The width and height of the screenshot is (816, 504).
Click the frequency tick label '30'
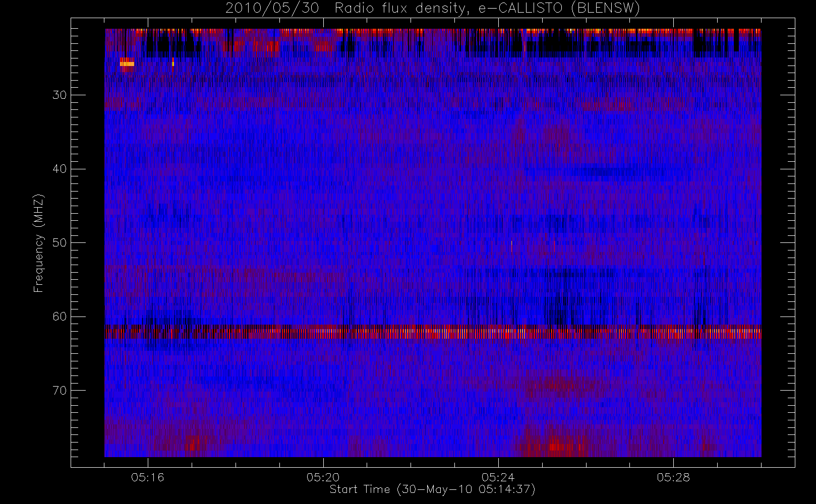pos(60,95)
